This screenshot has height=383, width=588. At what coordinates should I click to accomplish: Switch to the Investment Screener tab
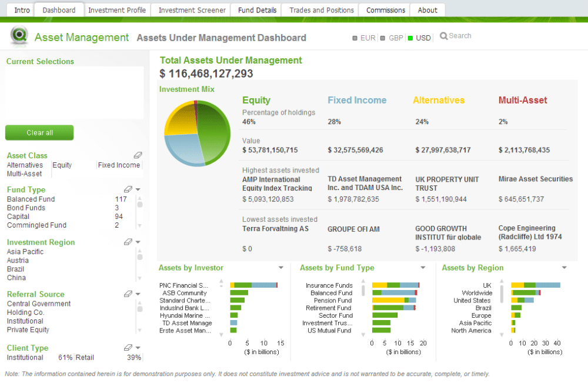192,10
